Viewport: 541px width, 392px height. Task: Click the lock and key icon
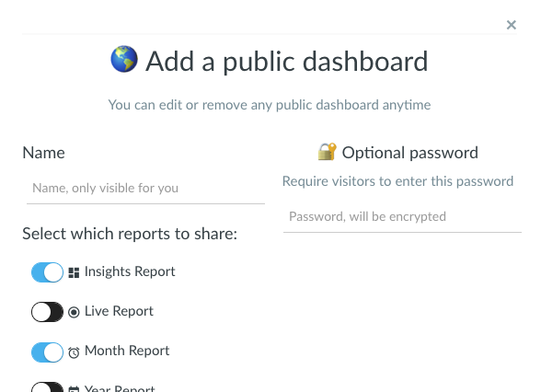(x=327, y=152)
